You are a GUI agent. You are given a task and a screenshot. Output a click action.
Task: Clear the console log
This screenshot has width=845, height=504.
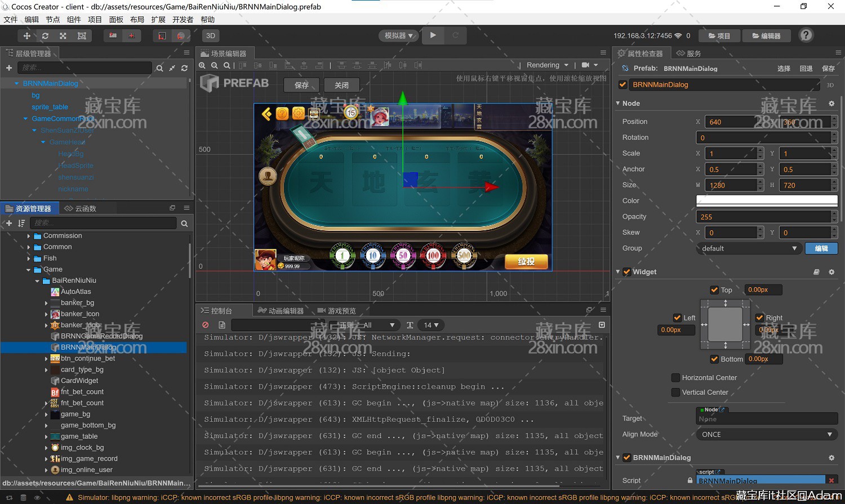coord(206,325)
